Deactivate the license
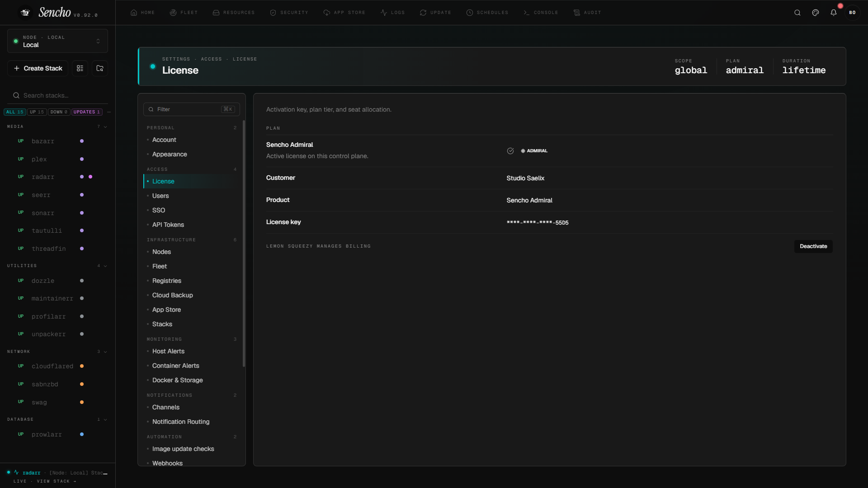868x488 pixels. 813,246
